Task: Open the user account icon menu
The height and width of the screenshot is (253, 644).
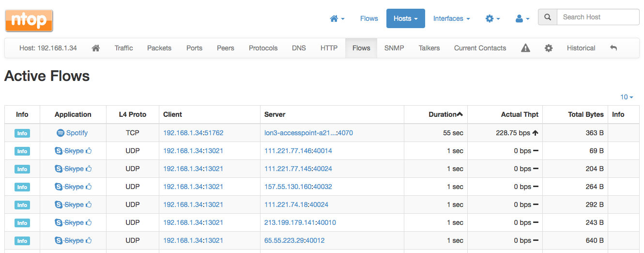Action: click(522, 18)
